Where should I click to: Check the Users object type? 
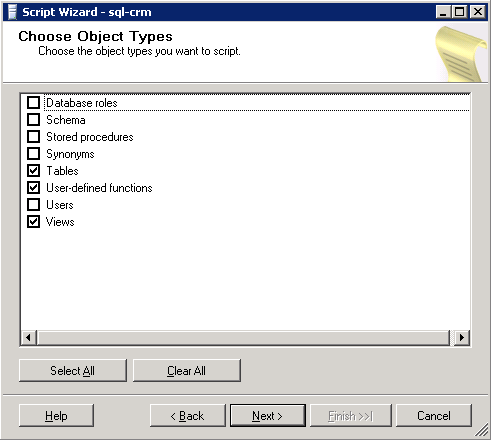pos(33,205)
